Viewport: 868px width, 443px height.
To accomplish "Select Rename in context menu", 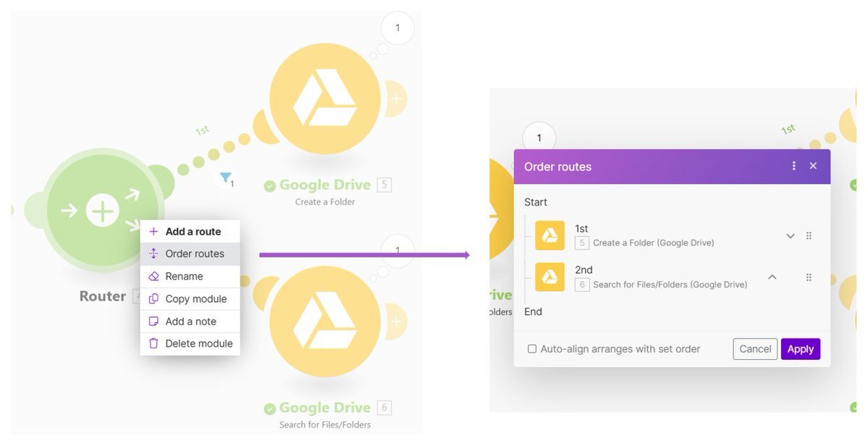I will click(190, 277).
